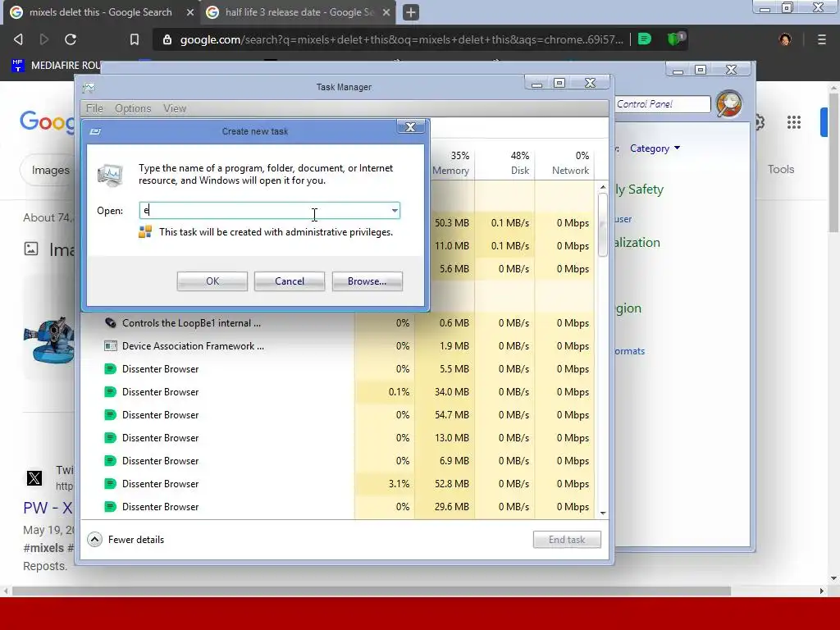This screenshot has height=630, width=840.
Task: Open the browser profile avatar
Action: click(785, 39)
